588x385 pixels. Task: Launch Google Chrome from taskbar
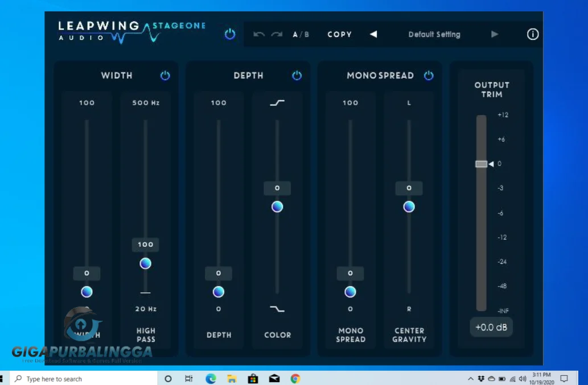[295, 379]
